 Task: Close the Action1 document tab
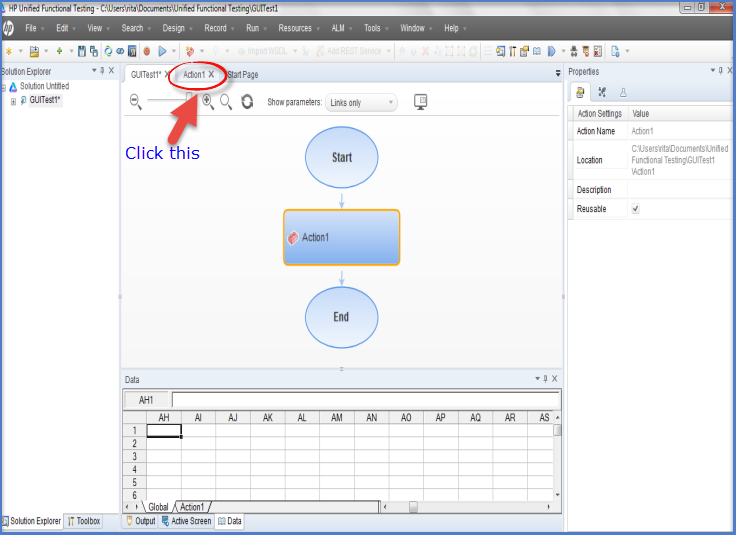pos(211,74)
